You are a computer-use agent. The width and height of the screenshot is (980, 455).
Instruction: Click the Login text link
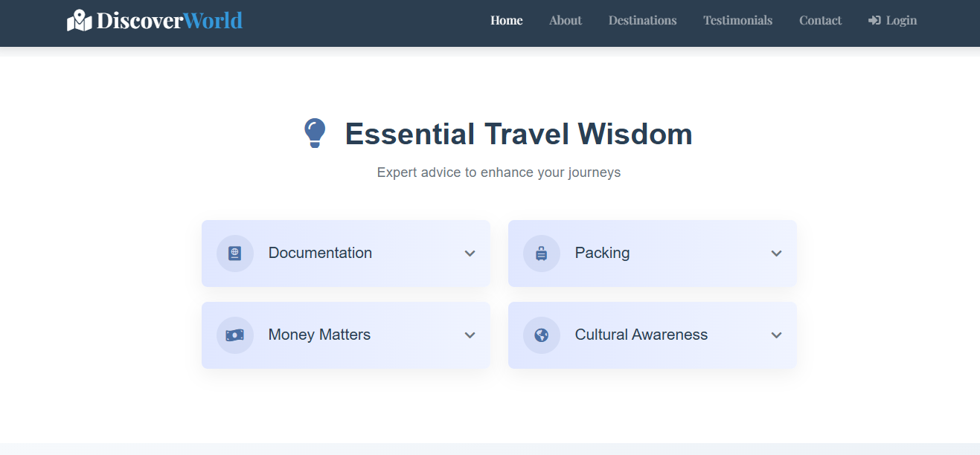pos(901,21)
